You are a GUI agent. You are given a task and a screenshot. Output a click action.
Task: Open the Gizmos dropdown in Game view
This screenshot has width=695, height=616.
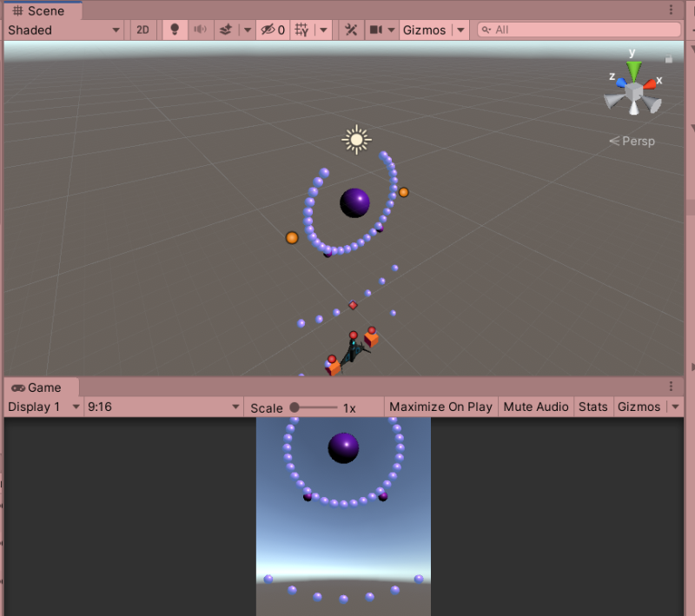642,406
